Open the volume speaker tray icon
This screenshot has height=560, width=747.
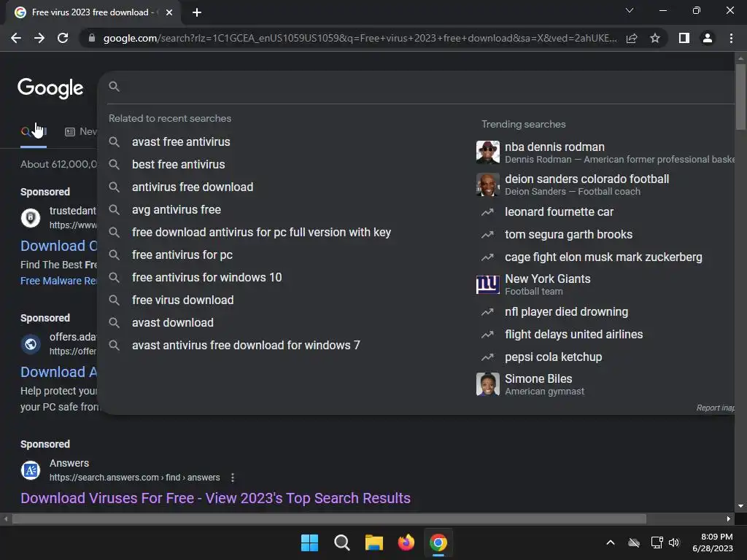click(674, 542)
